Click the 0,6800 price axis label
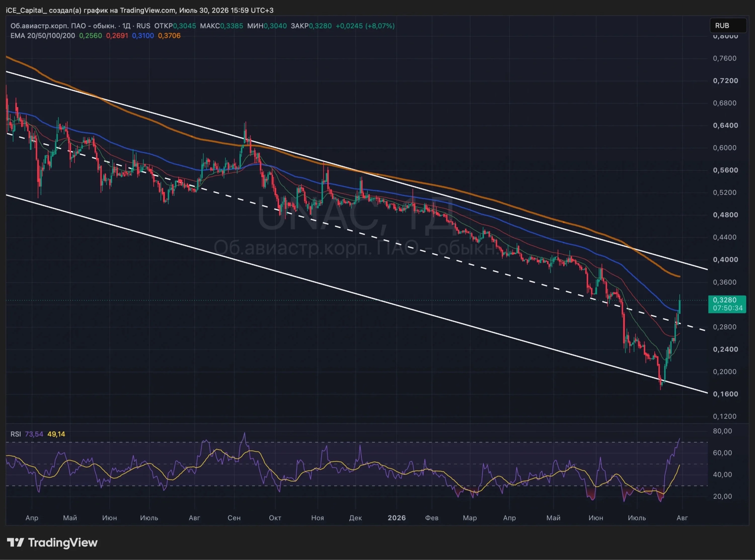This screenshot has width=755, height=560. 725,103
